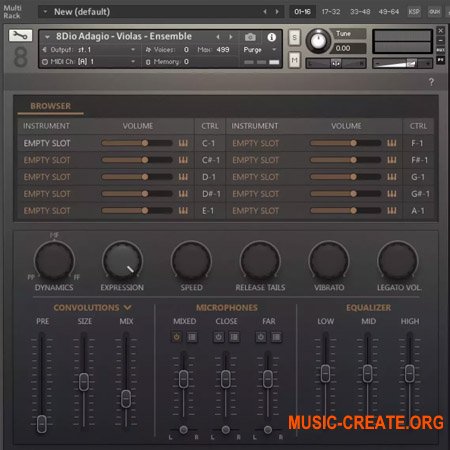Screen dimensions: 450x450
Task: Adjust the volume slider for the E-1 slot
Action: (137, 211)
